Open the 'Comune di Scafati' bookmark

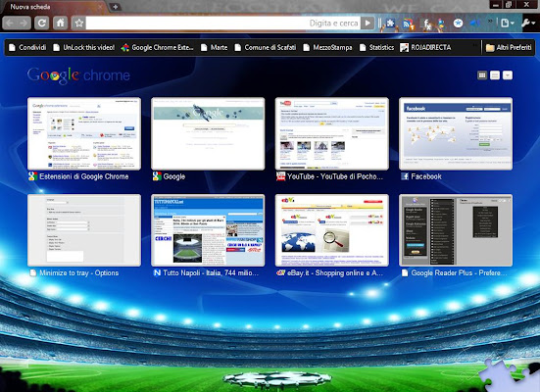(266, 48)
